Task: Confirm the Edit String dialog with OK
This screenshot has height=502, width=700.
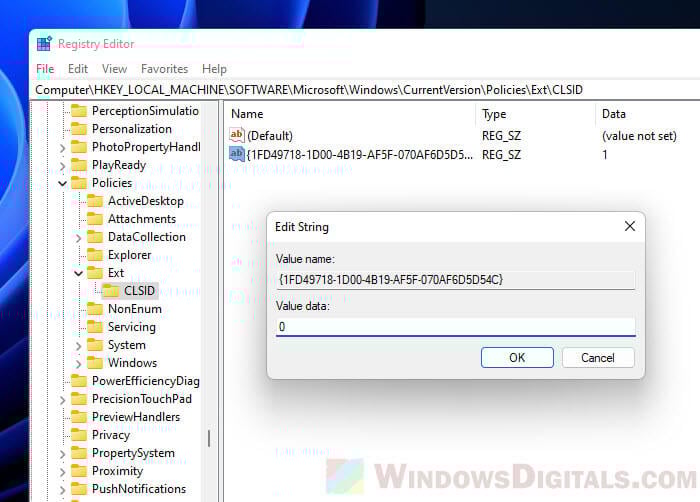Action: click(x=517, y=358)
